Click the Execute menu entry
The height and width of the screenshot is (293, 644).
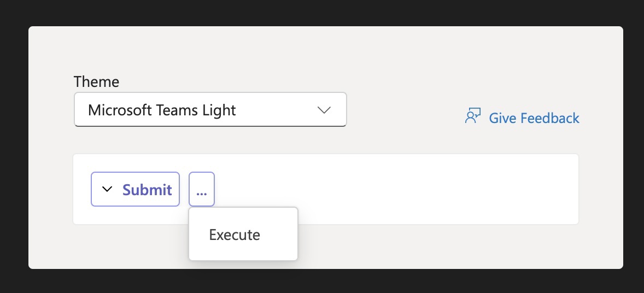[243, 235]
